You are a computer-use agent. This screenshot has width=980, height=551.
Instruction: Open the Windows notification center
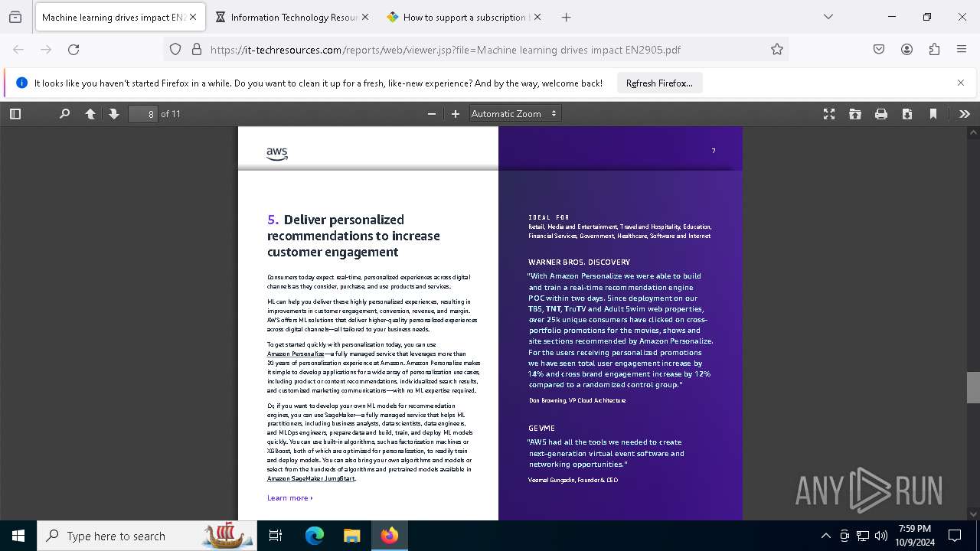(x=955, y=536)
